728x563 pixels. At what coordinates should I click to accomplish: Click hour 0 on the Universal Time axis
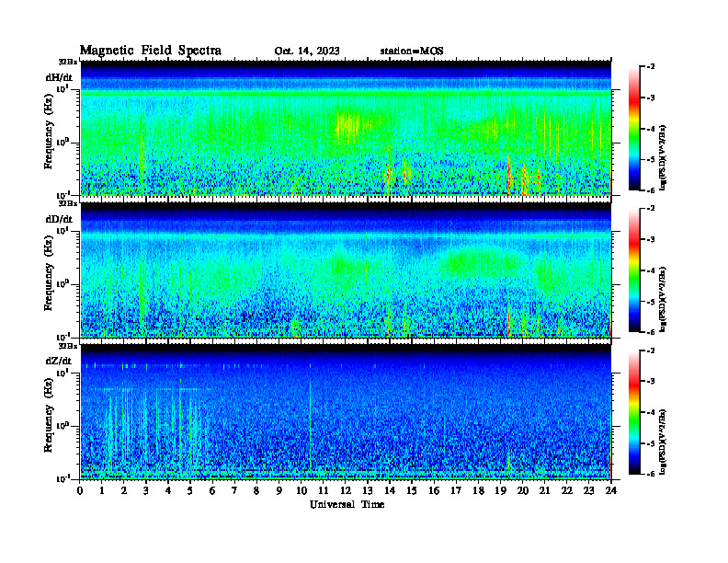click(80, 490)
